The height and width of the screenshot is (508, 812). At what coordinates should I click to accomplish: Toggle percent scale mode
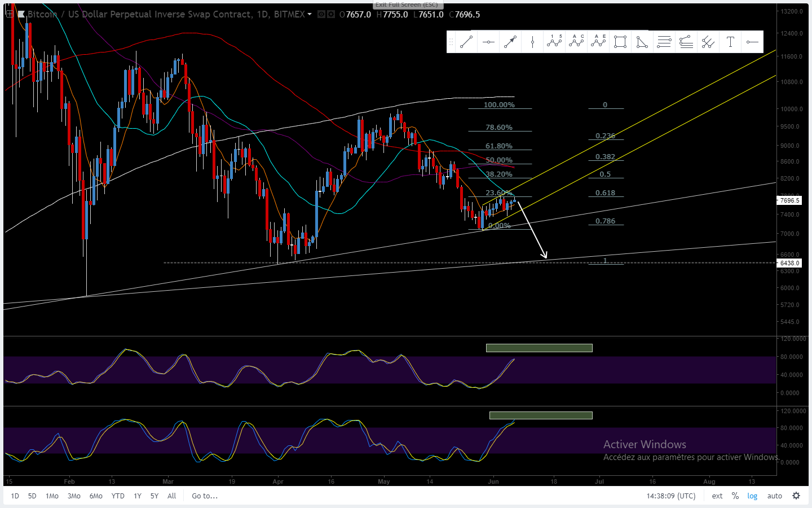click(735, 496)
